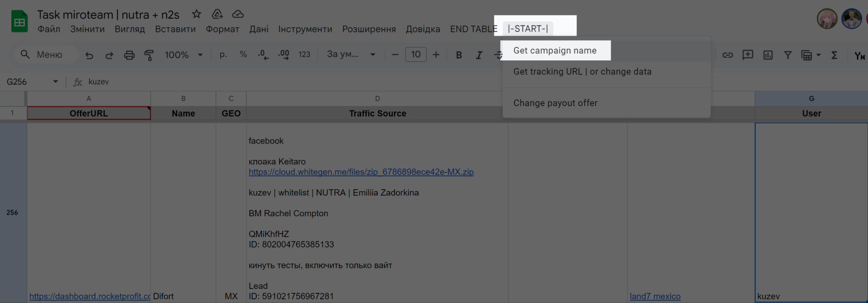Expand the filter views dropdown arrow

coord(818,55)
